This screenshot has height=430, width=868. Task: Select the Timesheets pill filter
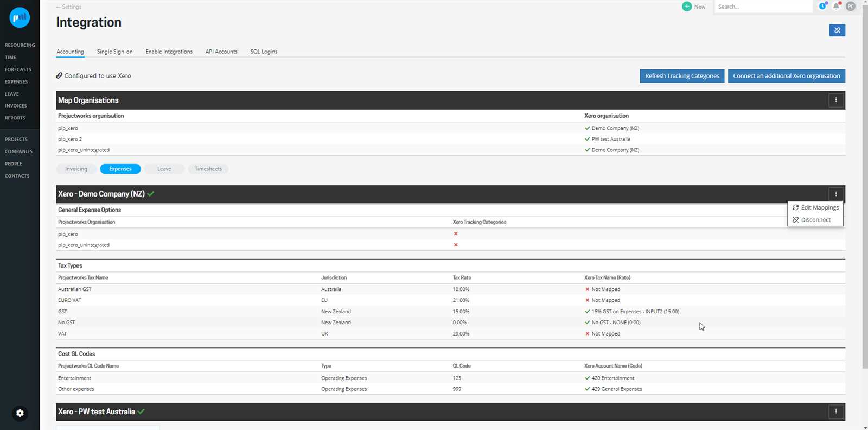click(208, 169)
